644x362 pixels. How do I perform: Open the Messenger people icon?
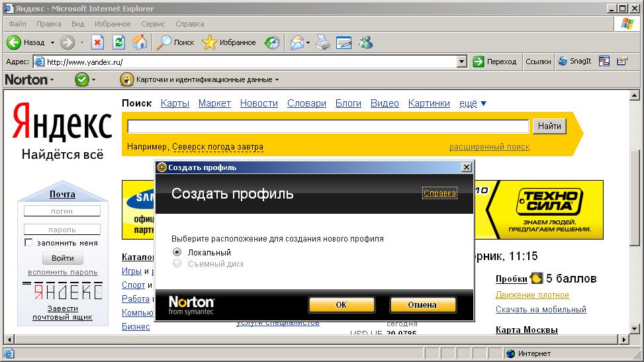tap(365, 42)
